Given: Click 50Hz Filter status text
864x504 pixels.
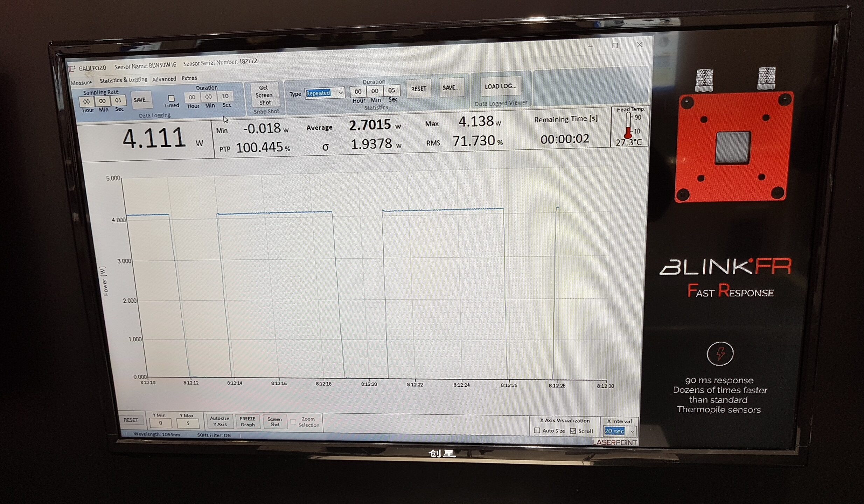Looking at the screenshot, I should coord(214,435).
